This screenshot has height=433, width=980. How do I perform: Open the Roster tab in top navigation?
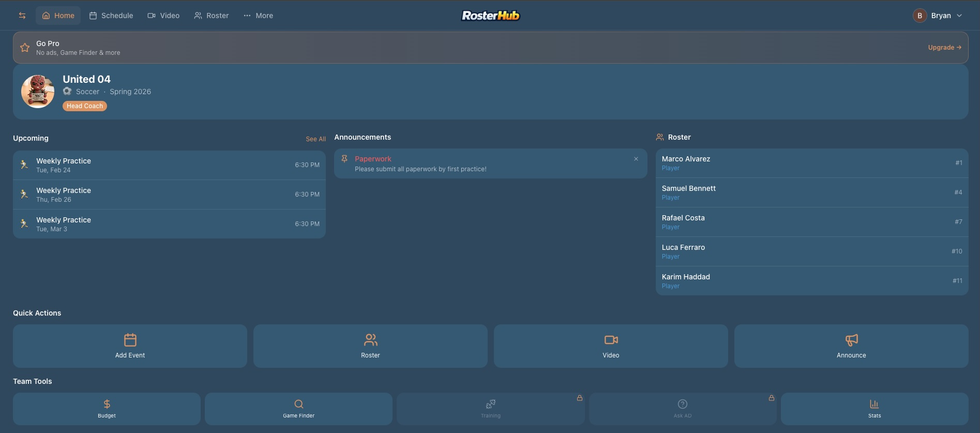click(x=212, y=16)
